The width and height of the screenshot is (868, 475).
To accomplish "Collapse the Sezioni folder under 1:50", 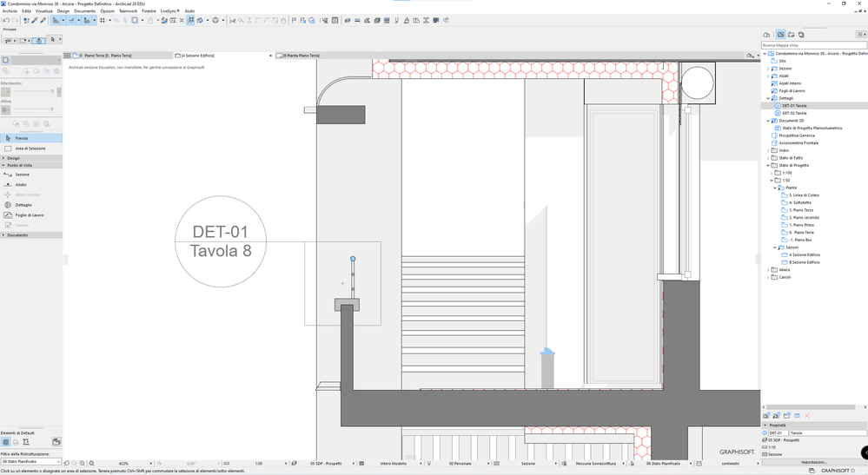I will 775,247.
